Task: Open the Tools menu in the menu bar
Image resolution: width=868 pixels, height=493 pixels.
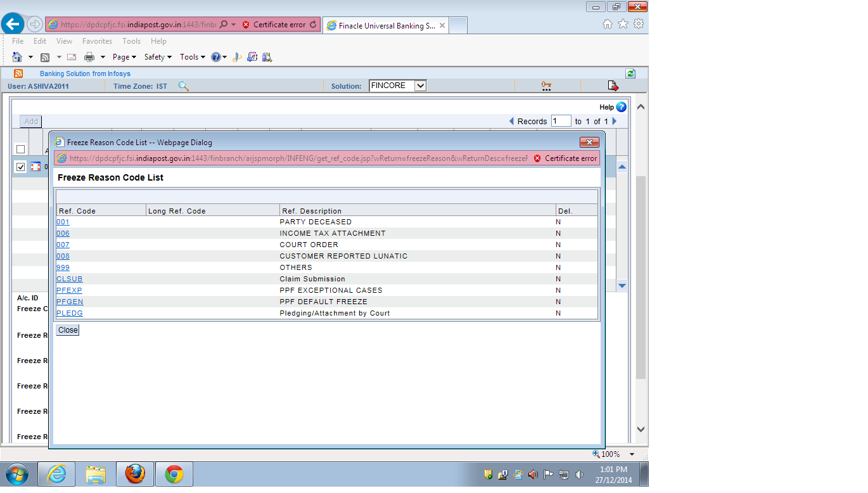Action: point(131,41)
